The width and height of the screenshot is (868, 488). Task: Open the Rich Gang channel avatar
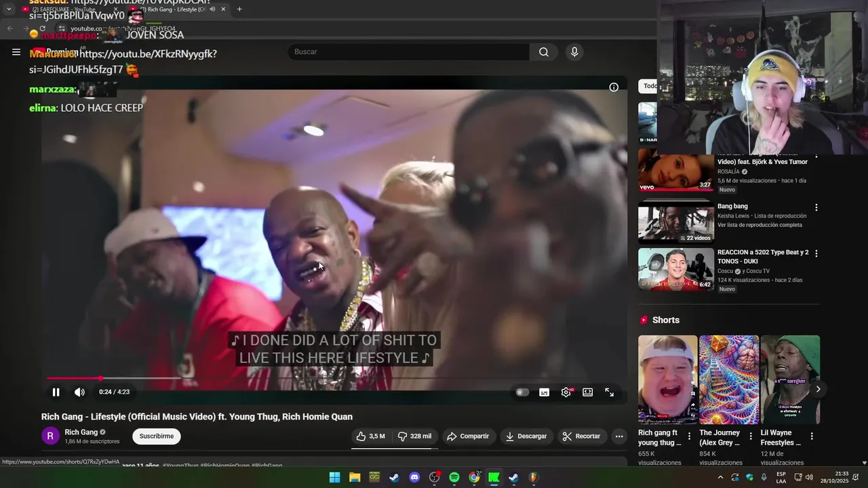[x=51, y=436]
